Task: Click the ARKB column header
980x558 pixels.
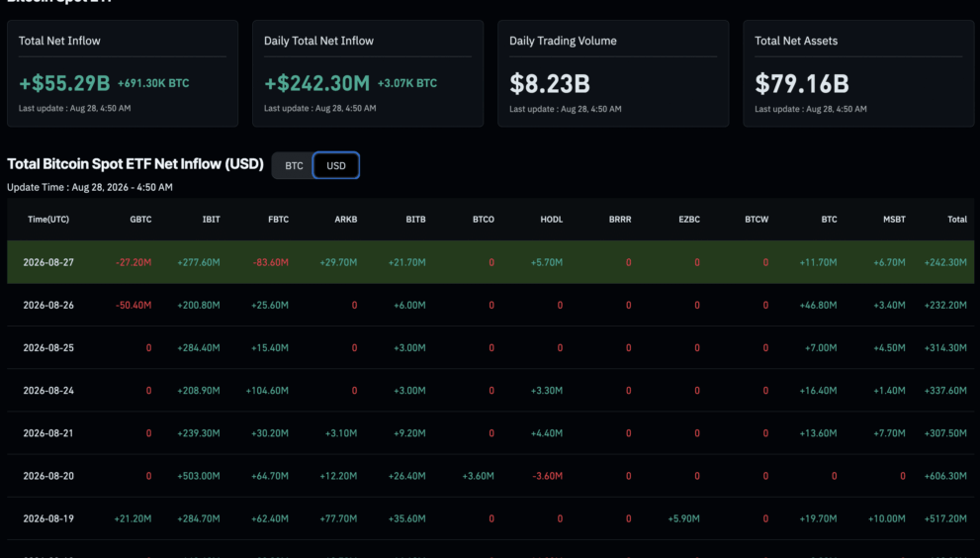Action: (x=346, y=220)
